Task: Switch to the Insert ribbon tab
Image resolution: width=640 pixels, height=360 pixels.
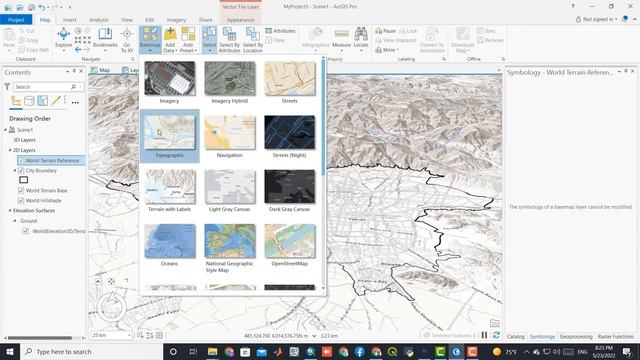Action: [69, 20]
